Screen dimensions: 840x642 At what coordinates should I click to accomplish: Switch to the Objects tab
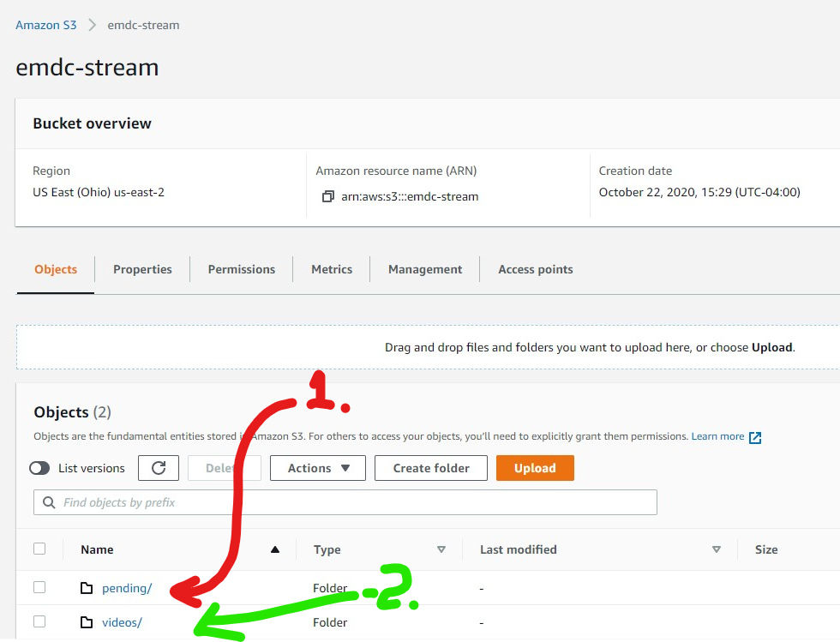coord(56,269)
